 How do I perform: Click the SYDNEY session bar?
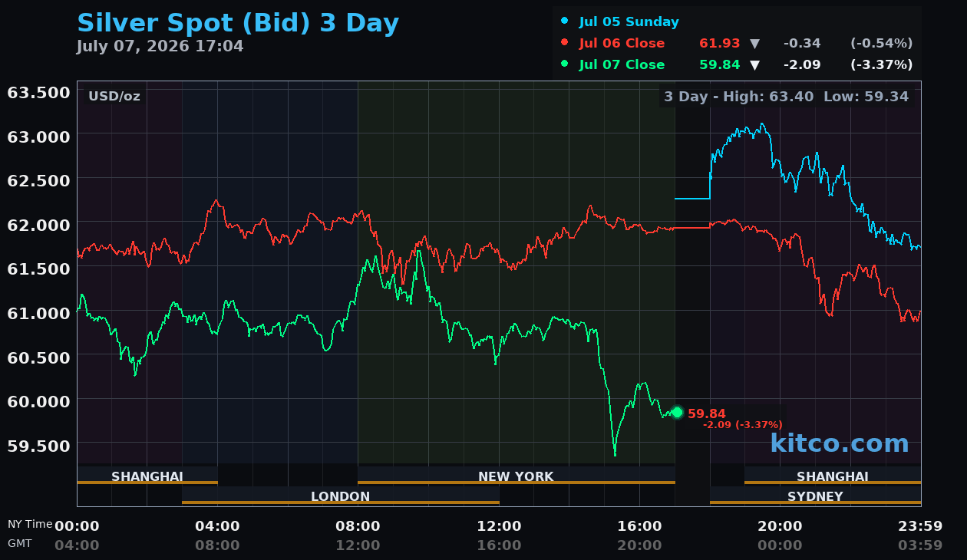point(815,496)
